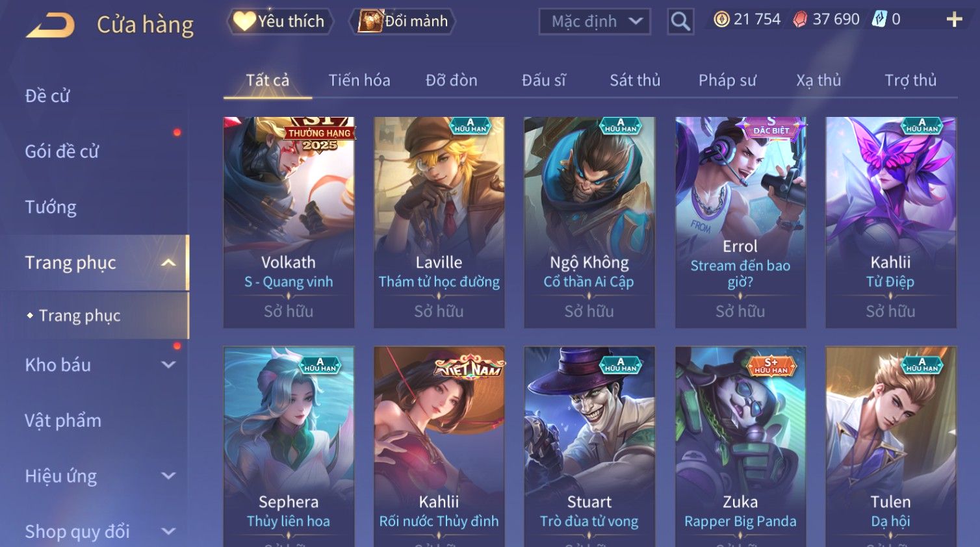The image size is (980, 547).
Task: Expand the Hiệu ứng sidebar section
Action: [x=168, y=476]
